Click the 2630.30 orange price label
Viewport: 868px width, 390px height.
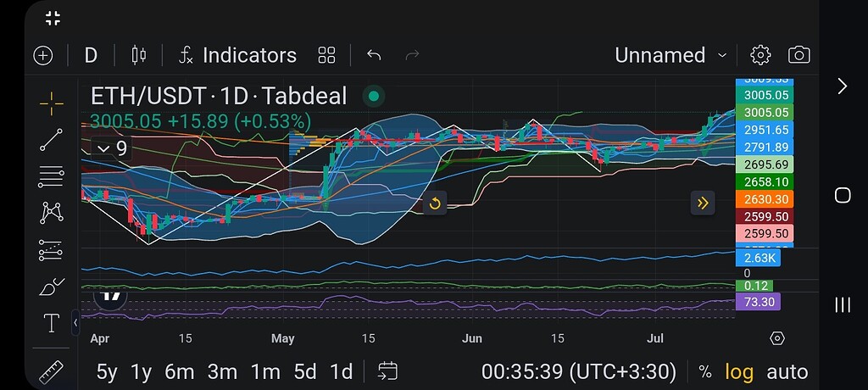click(x=766, y=199)
